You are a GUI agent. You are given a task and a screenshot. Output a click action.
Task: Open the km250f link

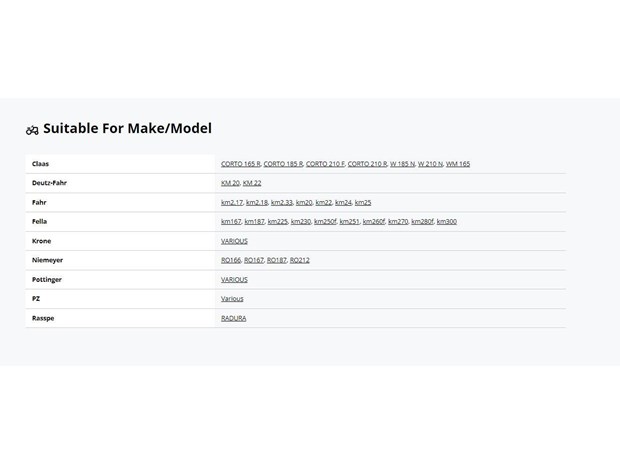pyautogui.click(x=325, y=221)
